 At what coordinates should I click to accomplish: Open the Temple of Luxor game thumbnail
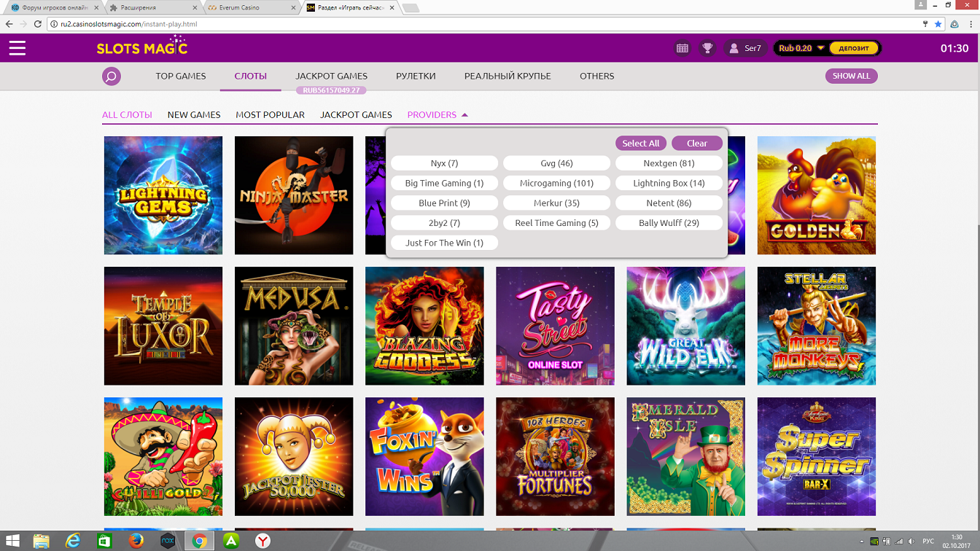tap(163, 326)
